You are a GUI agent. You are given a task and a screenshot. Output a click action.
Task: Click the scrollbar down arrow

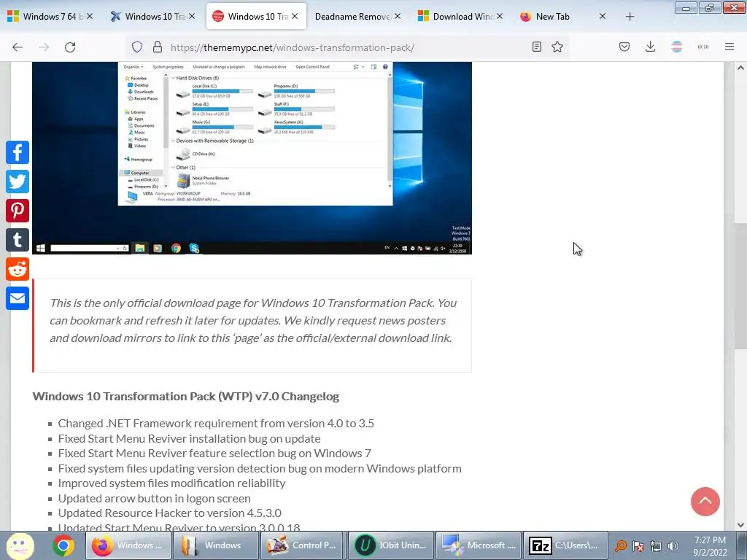coord(740,525)
